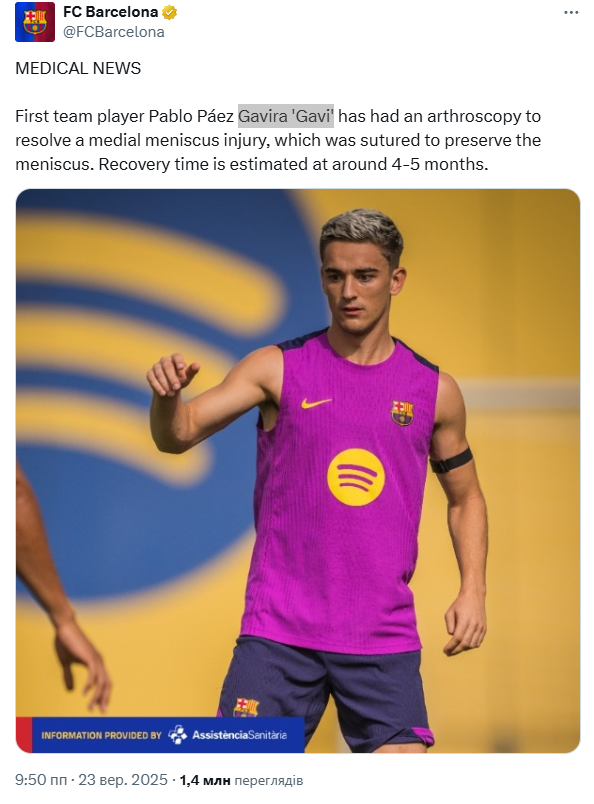The height and width of the screenshot is (804, 594).
Task: Click the Assistència Sanitària logo icon
Action: [177, 734]
